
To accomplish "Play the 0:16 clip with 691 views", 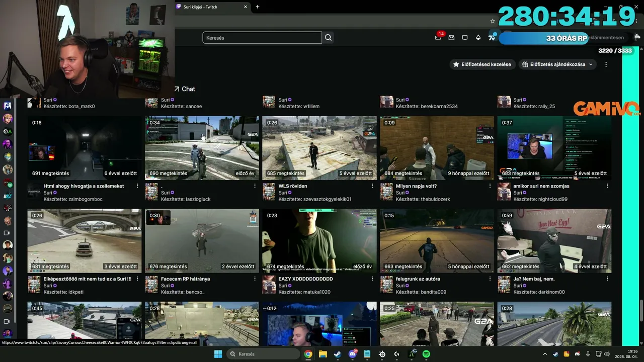I will 85,148.
